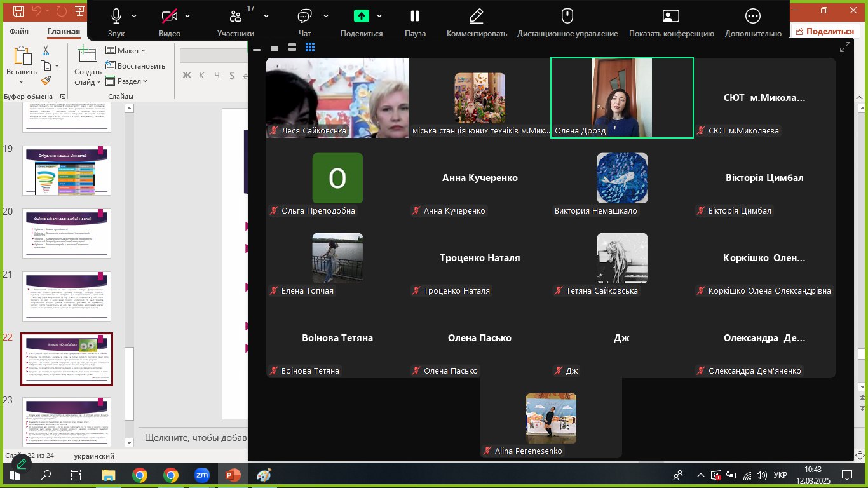The height and width of the screenshot is (488, 868).
Task: Switch video panel to single speaker view
Action: (x=275, y=48)
